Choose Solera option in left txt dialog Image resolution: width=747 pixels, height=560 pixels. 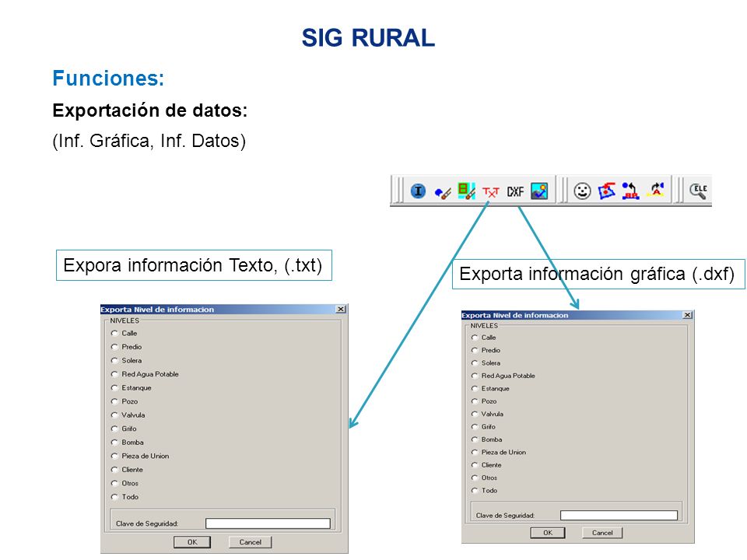pyautogui.click(x=114, y=360)
